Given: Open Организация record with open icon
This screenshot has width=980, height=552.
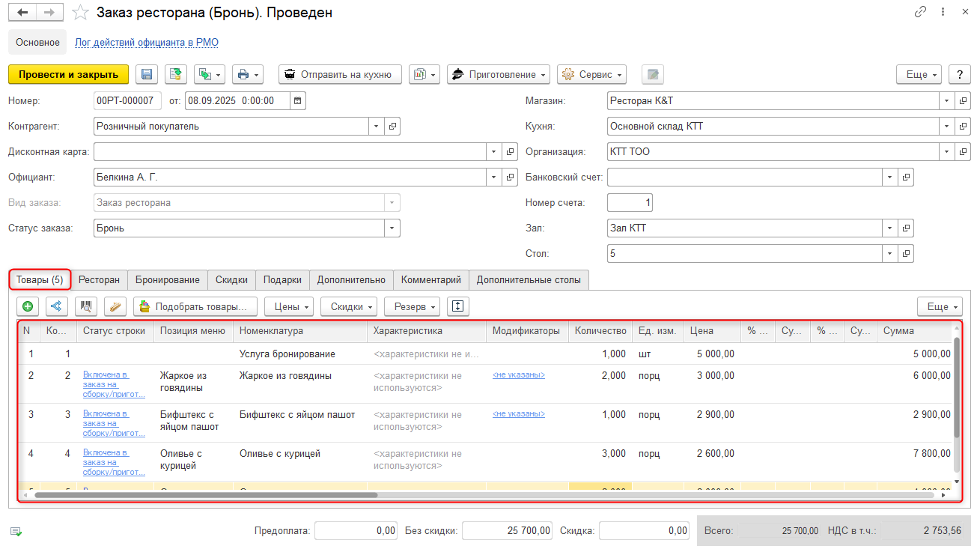Looking at the screenshot, I should point(964,152).
